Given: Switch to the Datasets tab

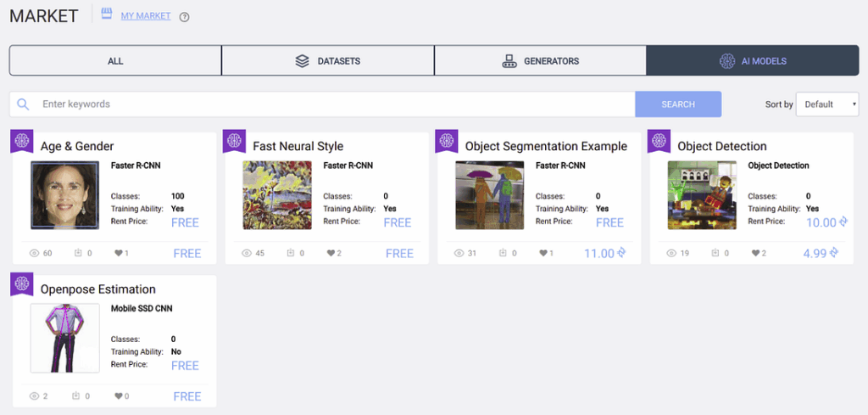Looking at the screenshot, I should [327, 61].
